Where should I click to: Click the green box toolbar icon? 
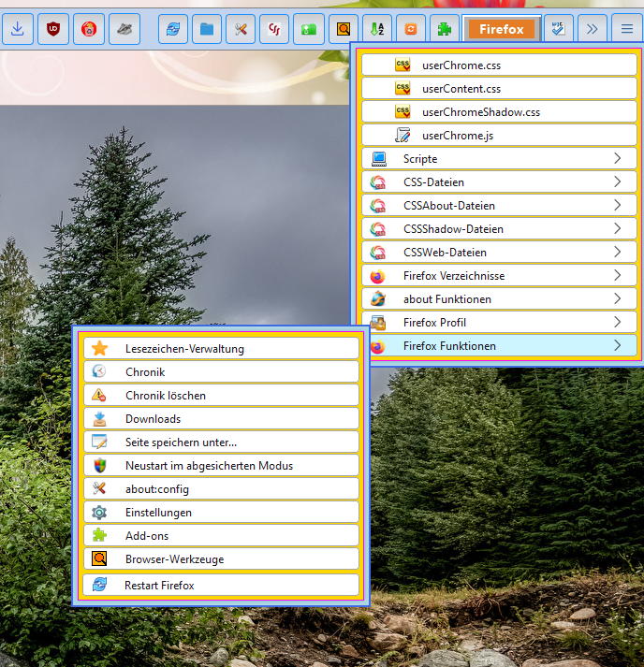coord(309,29)
